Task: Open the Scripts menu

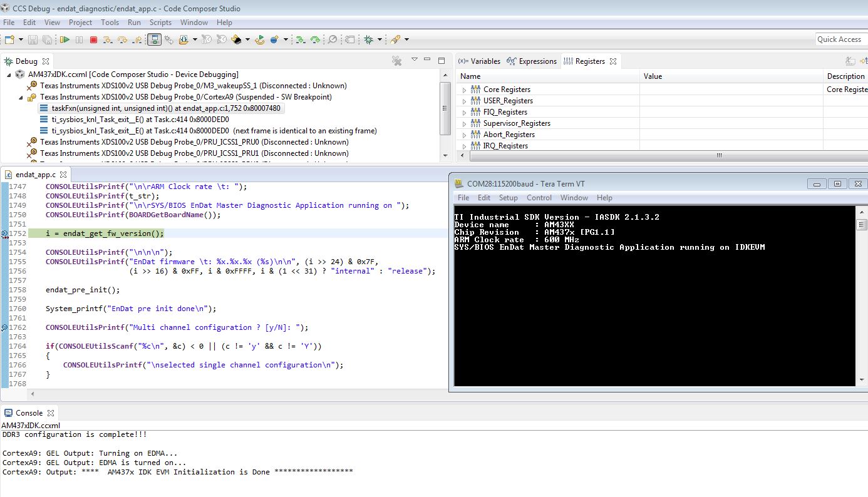Action: [160, 23]
